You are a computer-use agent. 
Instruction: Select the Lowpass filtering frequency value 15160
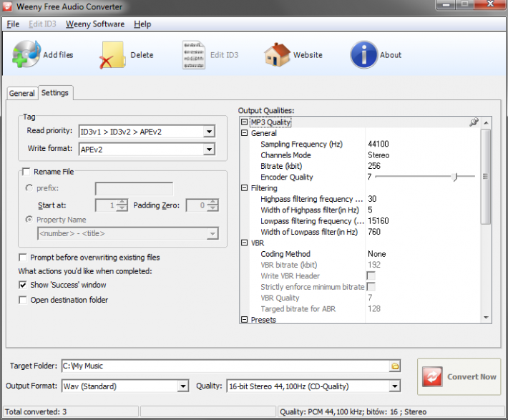[x=378, y=221]
